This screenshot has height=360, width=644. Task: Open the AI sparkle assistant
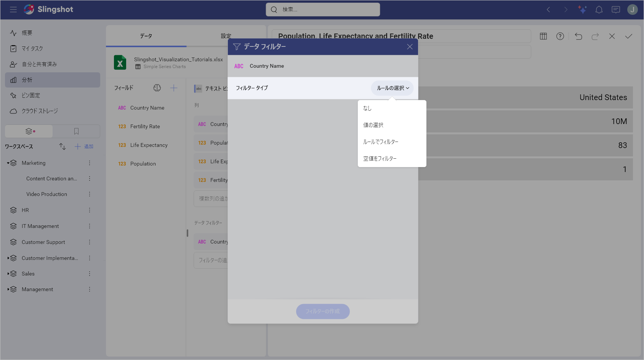(x=582, y=10)
